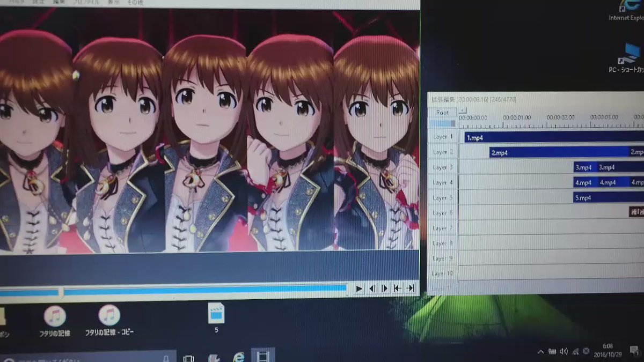Screen dimensions: 644x362
Task: Toggle visibility of Layer 10
Action: [443, 273]
